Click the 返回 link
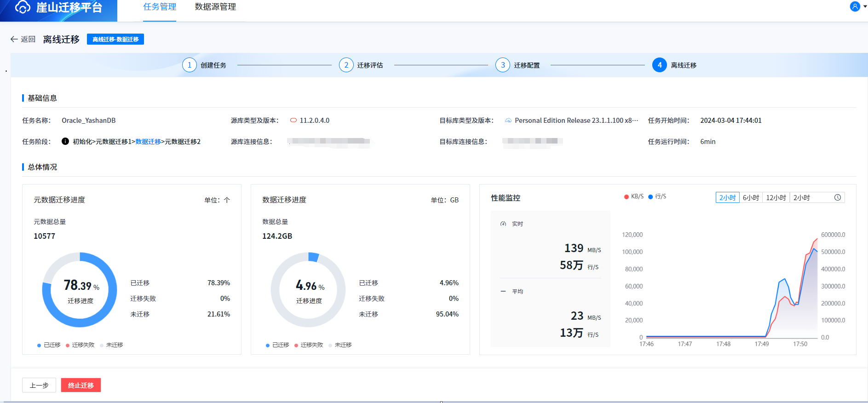This screenshot has height=403, width=868. 28,40
